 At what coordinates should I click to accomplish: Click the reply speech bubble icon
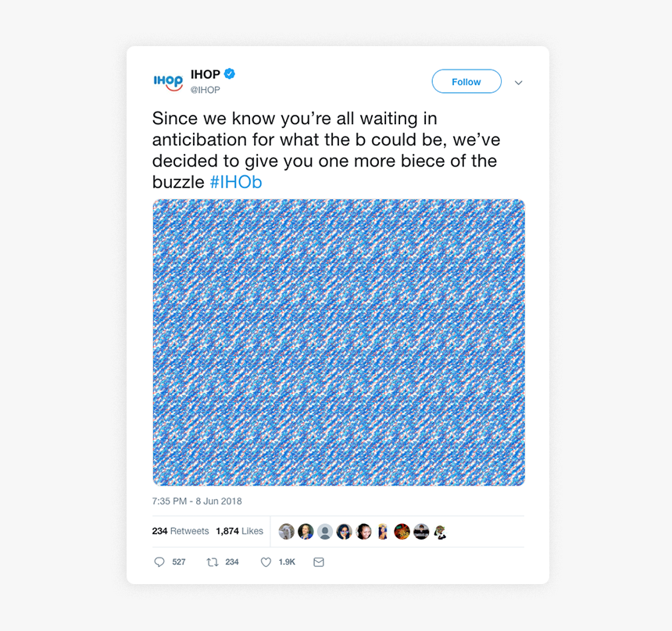click(160, 561)
